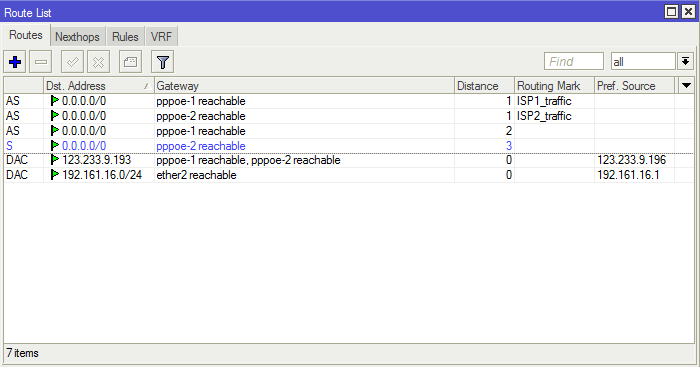The image size is (700, 367).
Task: Click the blue S flag of the static route
Action: click(9, 146)
